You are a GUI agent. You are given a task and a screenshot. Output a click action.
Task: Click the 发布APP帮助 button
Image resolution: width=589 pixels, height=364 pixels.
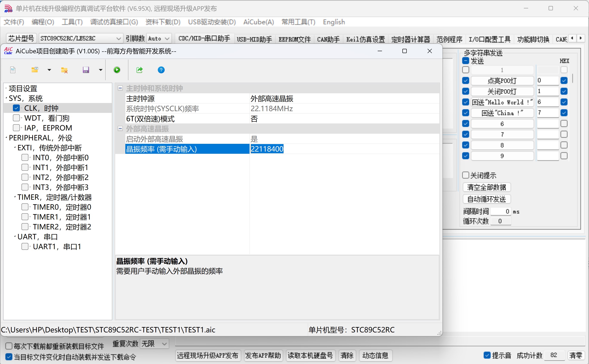pyautogui.click(x=263, y=356)
